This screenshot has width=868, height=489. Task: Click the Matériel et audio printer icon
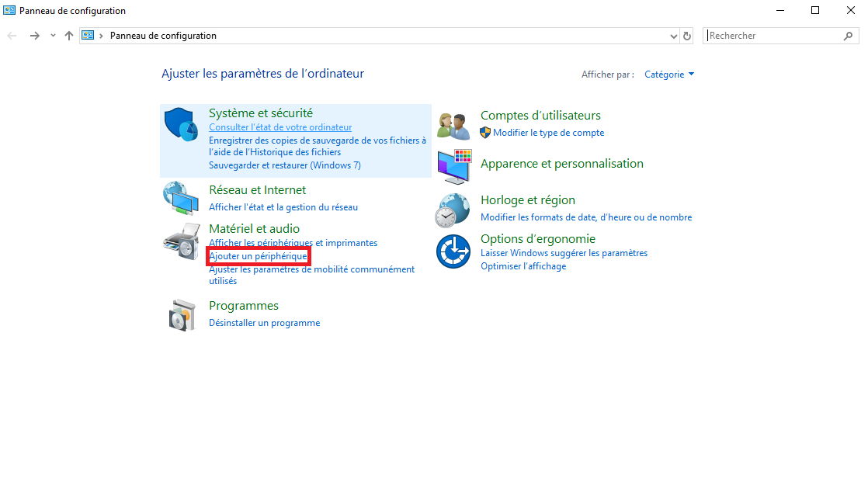(x=181, y=241)
